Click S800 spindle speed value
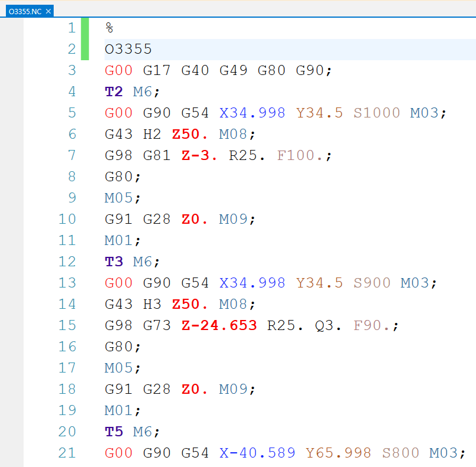Image resolution: width=476 pixels, height=467 pixels. coord(401,453)
